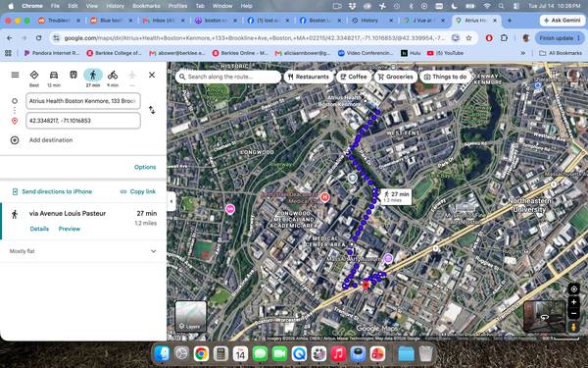Image resolution: width=588 pixels, height=368 pixels.
Task: Close the directions panel
Action: click(152, 75)
